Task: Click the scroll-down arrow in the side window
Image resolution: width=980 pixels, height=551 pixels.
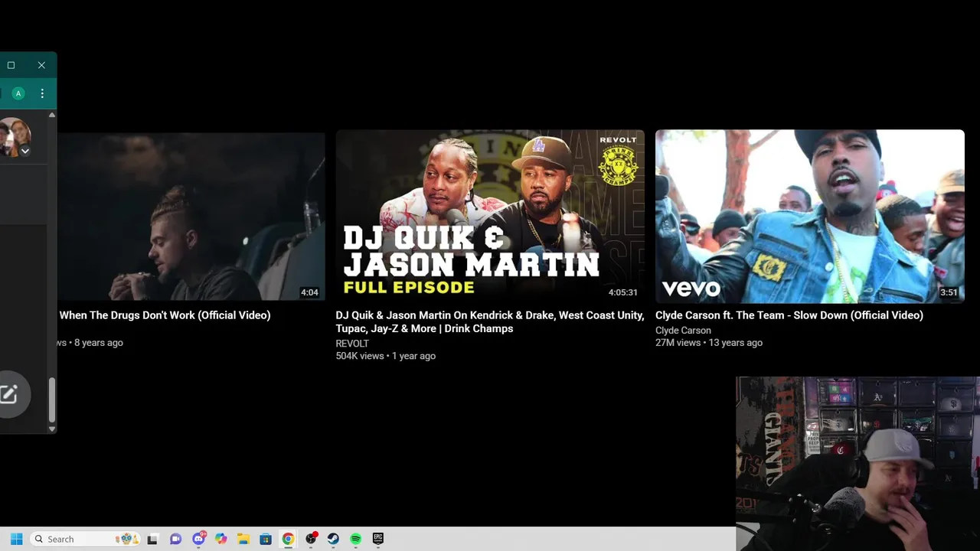Action: [x=52, y=429]
